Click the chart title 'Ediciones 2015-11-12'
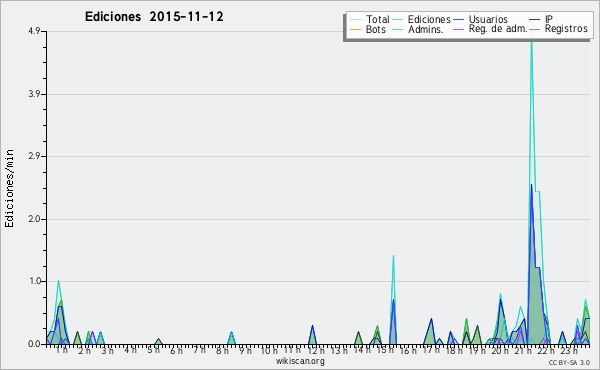Image resolution: width=600 pixels, height=370 pixels. (x=154, y=17)
